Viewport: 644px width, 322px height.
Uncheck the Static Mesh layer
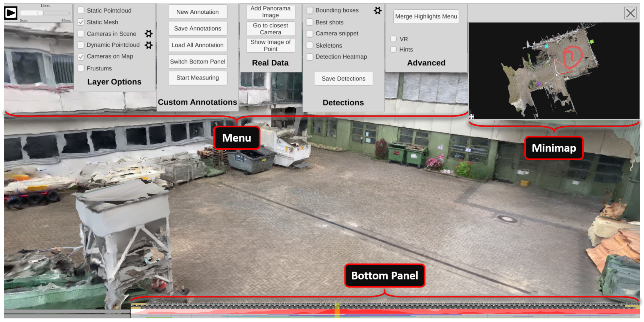[81, 22]
